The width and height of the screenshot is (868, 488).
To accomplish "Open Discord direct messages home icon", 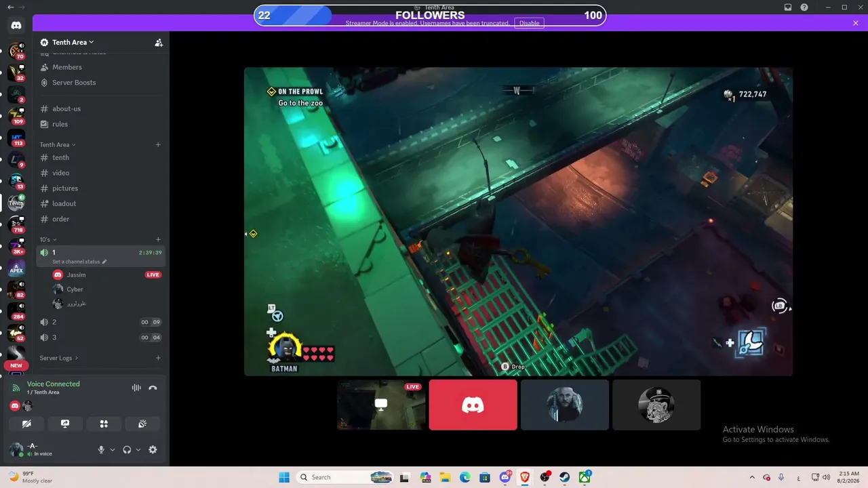I will [16, 25].
